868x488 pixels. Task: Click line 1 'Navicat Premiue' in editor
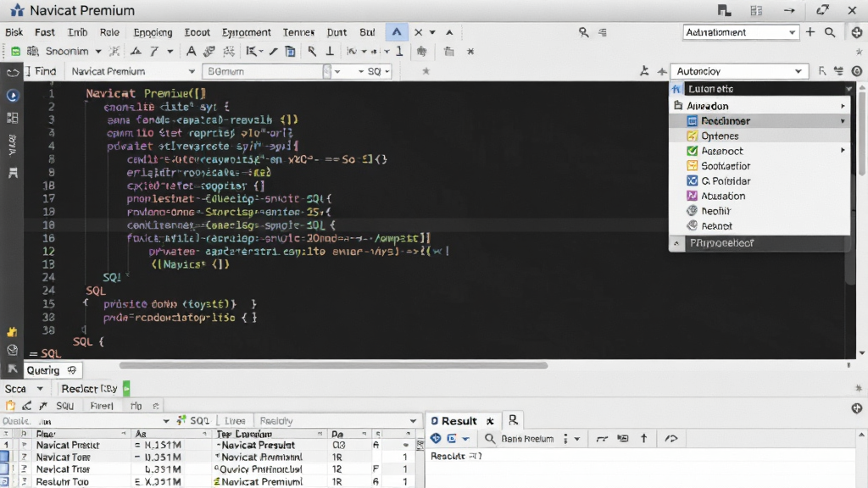[x=146, y=93]
